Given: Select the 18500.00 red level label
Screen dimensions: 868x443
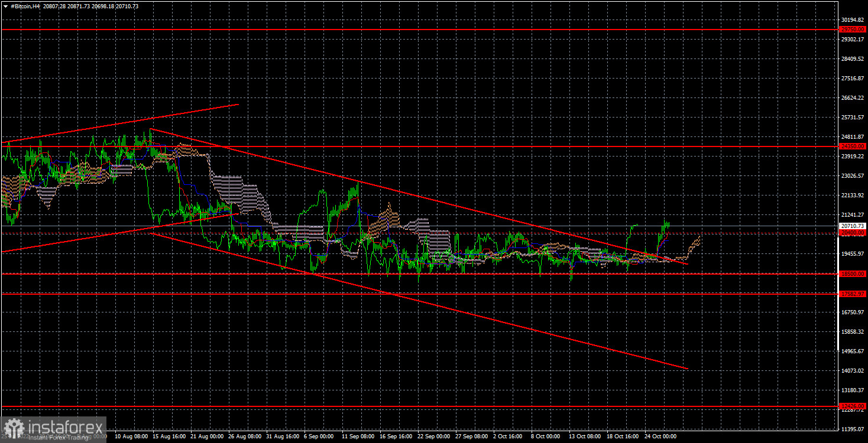Looking at the screenshot, I should coord(853,274).
